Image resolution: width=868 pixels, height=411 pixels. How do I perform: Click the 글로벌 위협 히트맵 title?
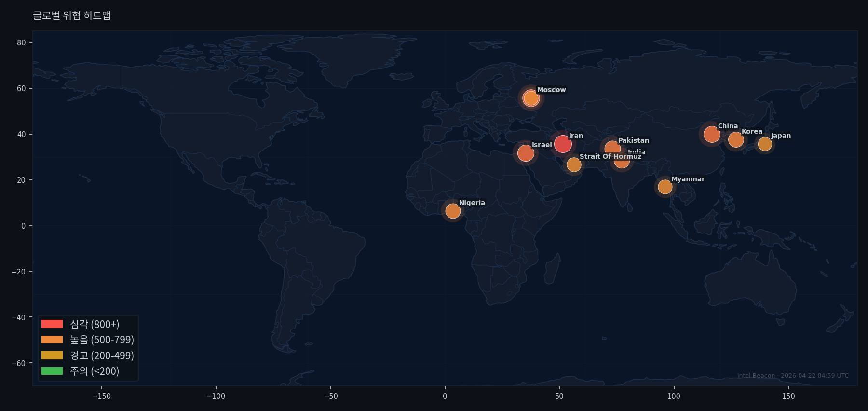[x=72, y=15]
